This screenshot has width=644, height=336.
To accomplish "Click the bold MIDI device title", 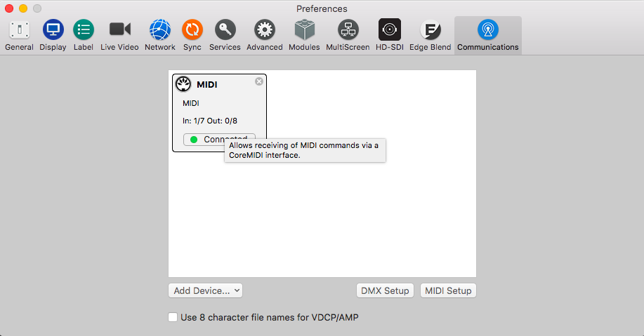I will tap(207, 84).
